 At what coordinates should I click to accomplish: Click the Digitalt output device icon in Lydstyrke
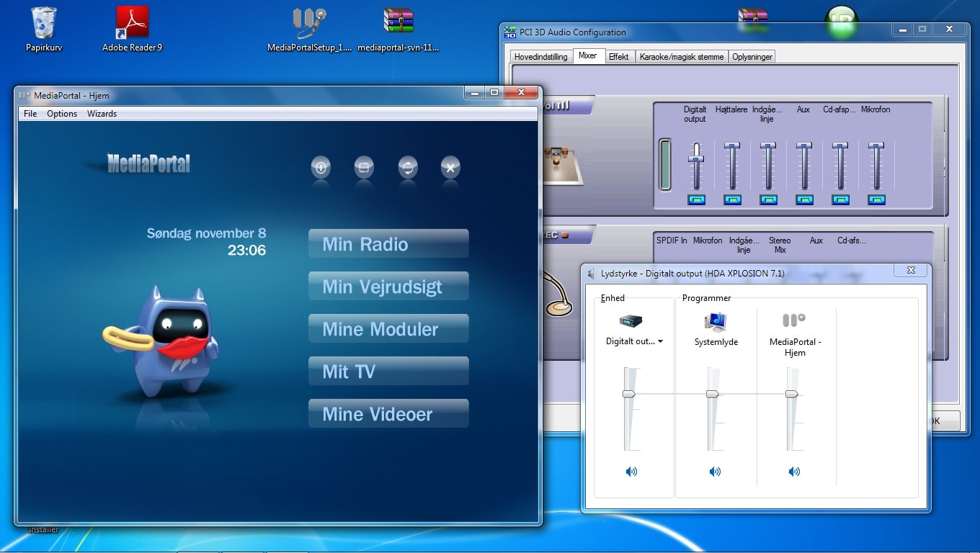click(x=631, y=321)
